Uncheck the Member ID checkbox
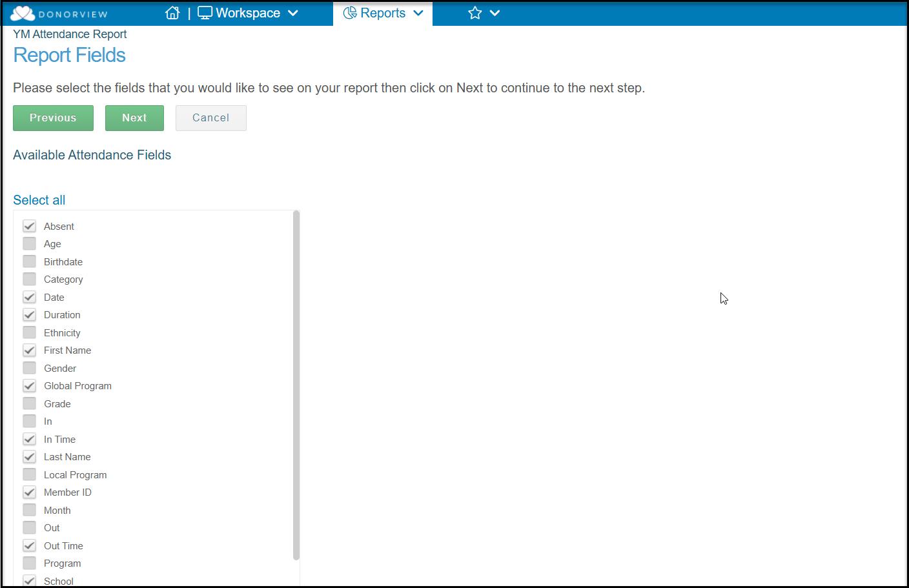 tap(29, 492)
